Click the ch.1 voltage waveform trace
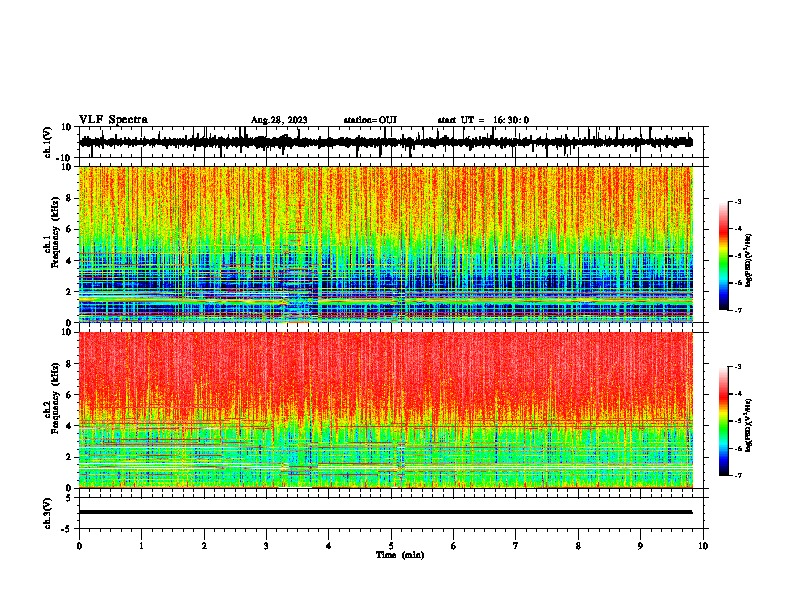 (386, 142)
